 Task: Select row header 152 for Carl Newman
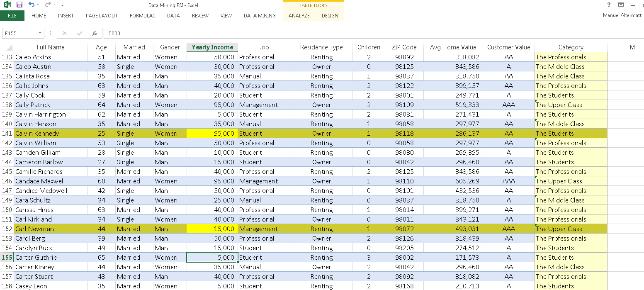pyautogui.click(x=7, y=229)
